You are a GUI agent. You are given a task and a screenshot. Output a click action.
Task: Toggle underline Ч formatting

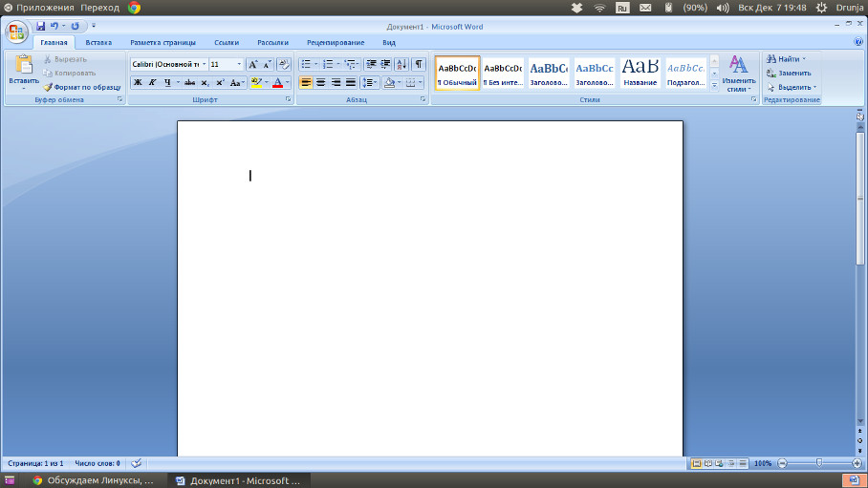pos(167,82)
